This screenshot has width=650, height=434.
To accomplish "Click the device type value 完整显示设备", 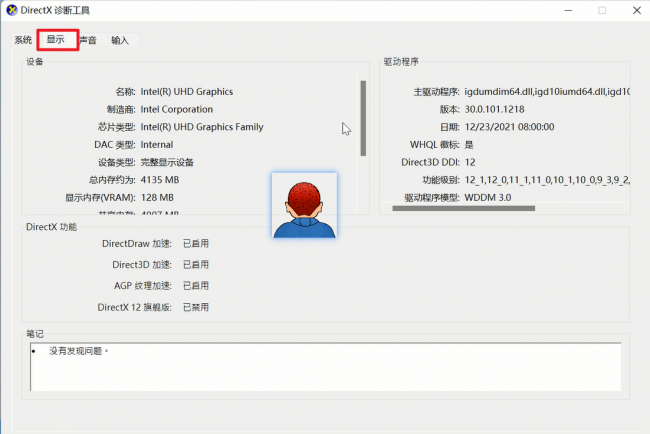I will pos(167,162).
